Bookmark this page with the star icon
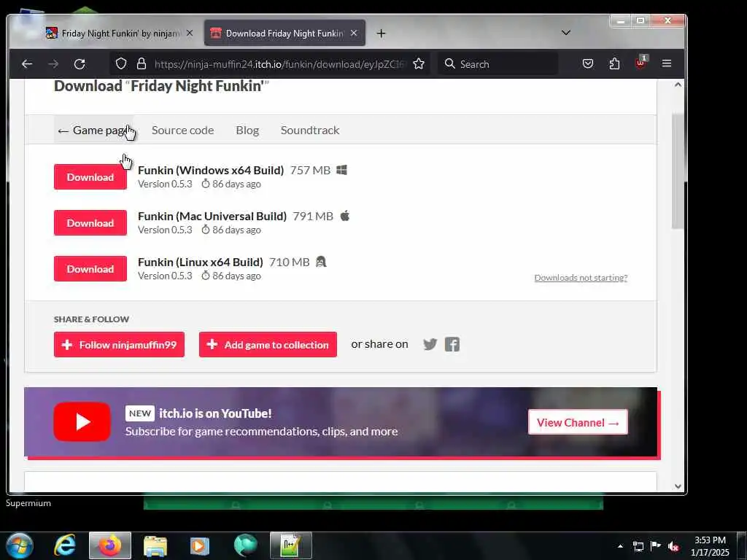The image size is (747, 560). (419, 64)
